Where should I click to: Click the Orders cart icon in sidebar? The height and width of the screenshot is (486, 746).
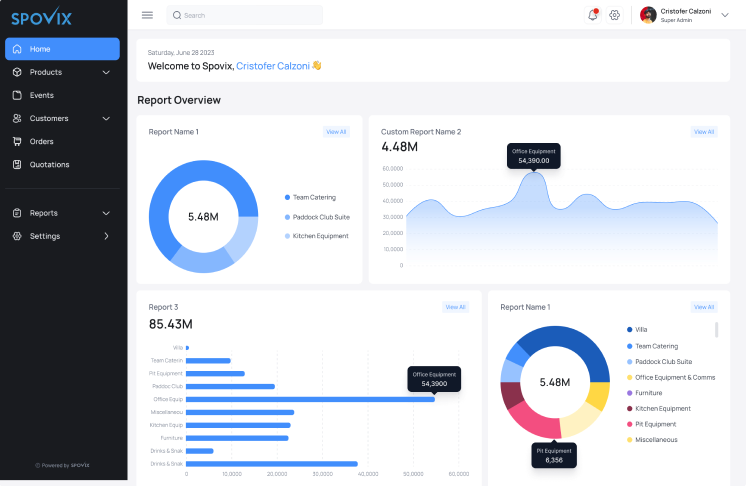tap(18, 141)
